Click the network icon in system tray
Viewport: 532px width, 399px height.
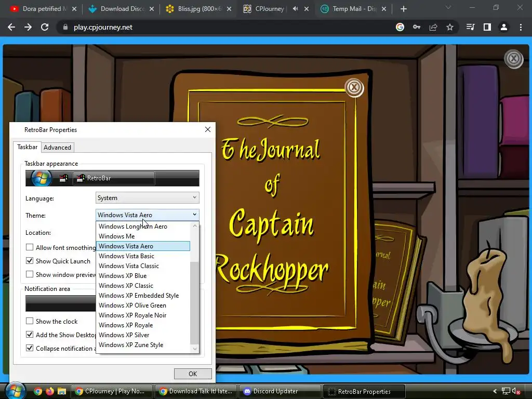506,391
